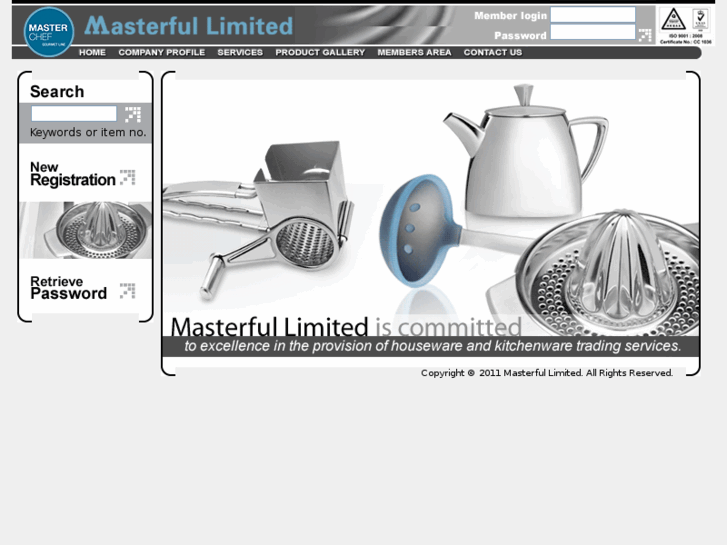The width and height of the screenshot is (727, 545).
Task: Click the Search heading text
Action: (x=57, y=91)
